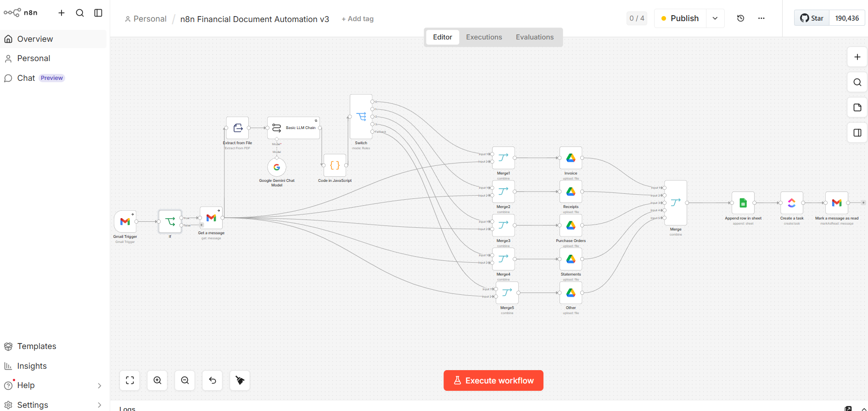
Task: Create new item with plus icon in sidebar
Action: [62, 13]
